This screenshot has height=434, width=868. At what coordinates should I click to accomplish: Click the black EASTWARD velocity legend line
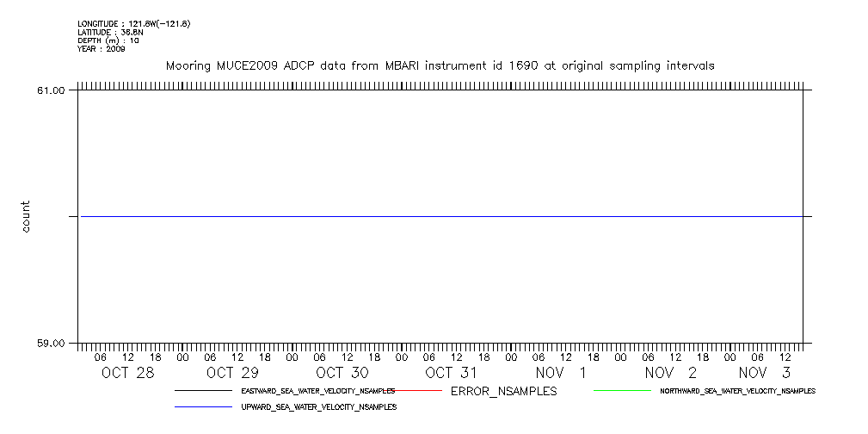pyautogui.click(x=203, y=391)
